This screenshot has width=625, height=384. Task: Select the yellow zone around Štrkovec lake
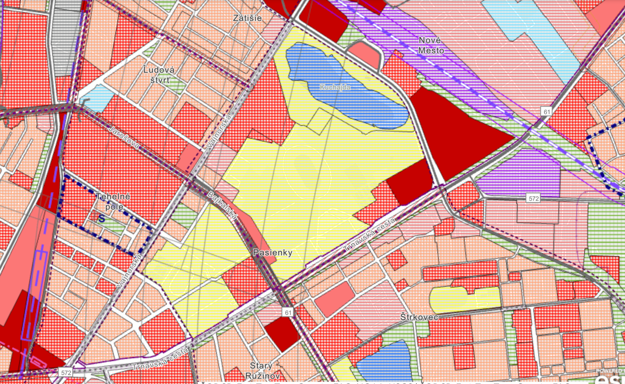[465, 300]
